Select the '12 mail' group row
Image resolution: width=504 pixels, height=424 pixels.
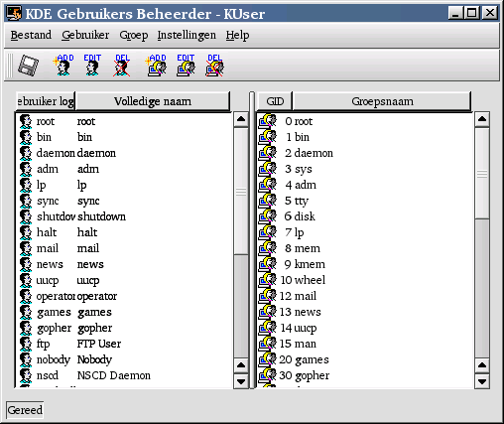click(x=365, y=296)
